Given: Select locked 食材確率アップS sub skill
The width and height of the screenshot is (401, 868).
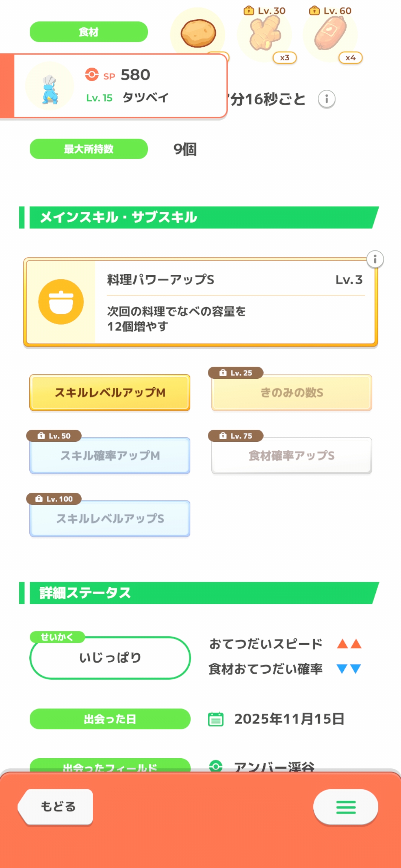Looking at the screenshot, I should click(291, 456).
